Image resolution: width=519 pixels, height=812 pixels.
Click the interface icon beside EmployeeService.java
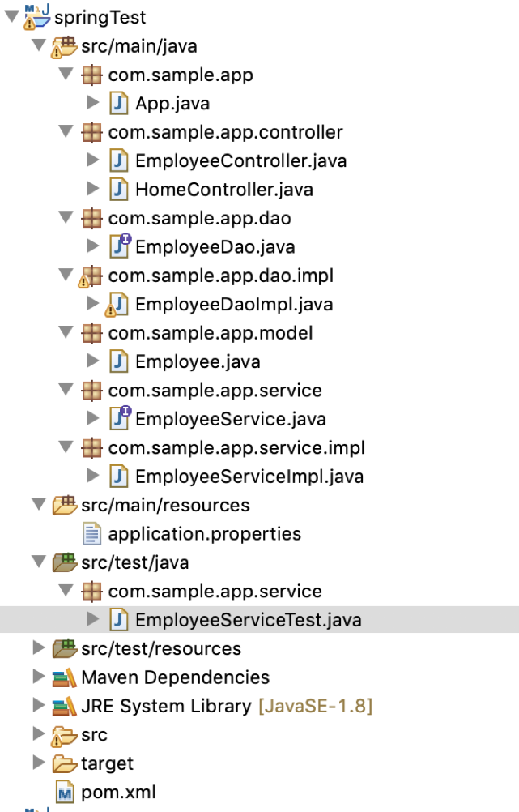point(118,418)
